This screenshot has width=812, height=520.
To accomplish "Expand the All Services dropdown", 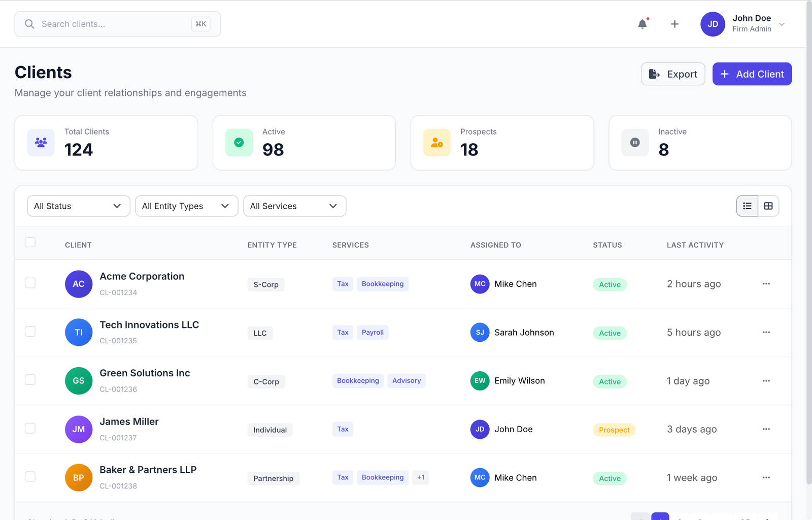I will [x=294, y=206].
